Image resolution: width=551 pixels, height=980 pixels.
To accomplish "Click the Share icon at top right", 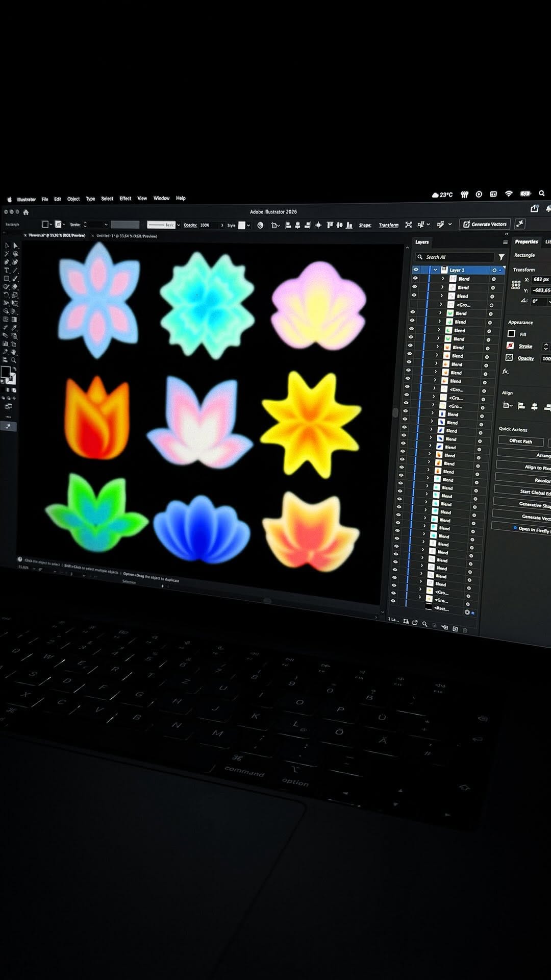I will click(535, 208).
